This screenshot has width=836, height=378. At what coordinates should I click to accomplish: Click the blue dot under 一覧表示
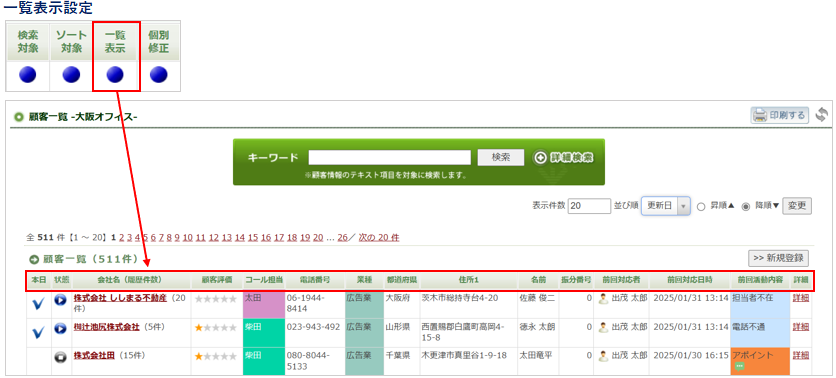pos(115,76)
